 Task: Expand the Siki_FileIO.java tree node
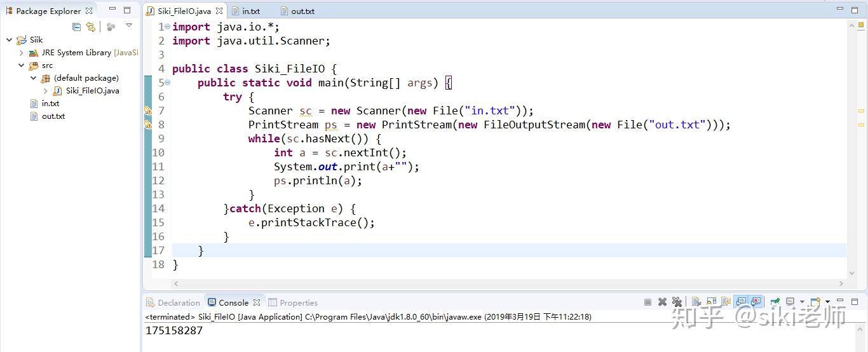pyautogui.click(x=45, y=91)
